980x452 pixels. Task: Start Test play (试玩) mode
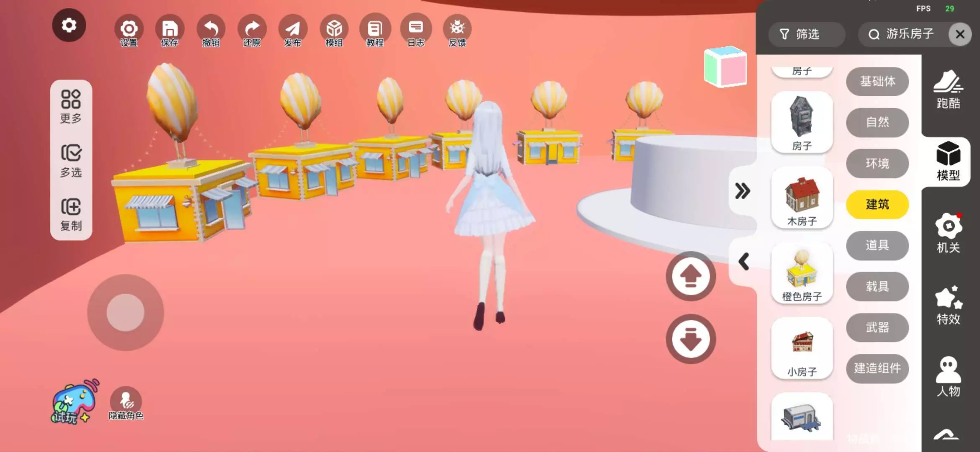click(x=73, y=403)
